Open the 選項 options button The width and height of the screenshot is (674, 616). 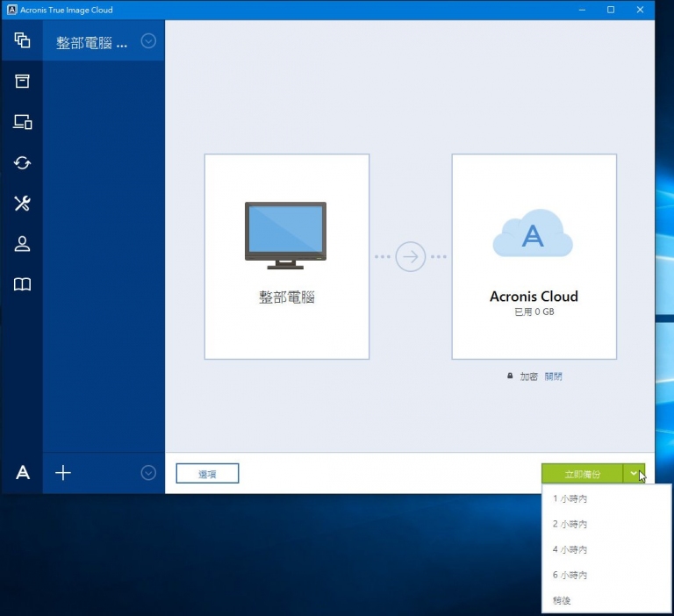[x=207, y=473]
